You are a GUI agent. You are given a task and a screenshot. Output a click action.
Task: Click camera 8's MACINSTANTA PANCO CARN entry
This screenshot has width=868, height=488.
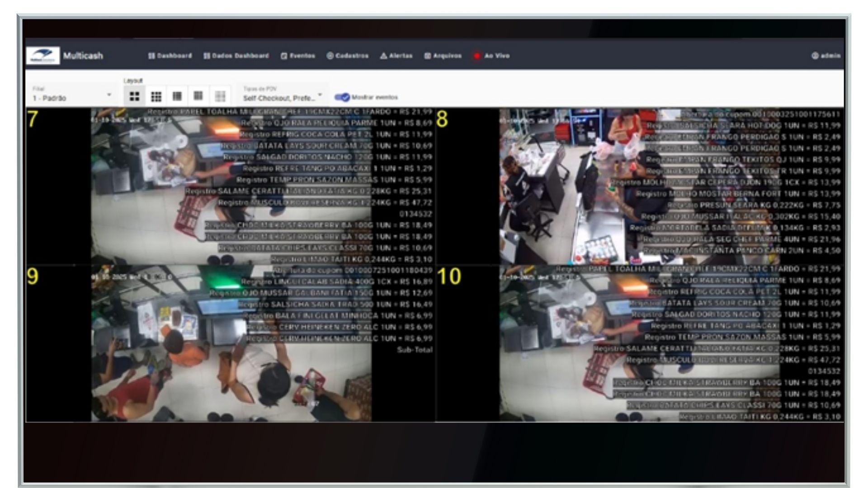(742, 250)
